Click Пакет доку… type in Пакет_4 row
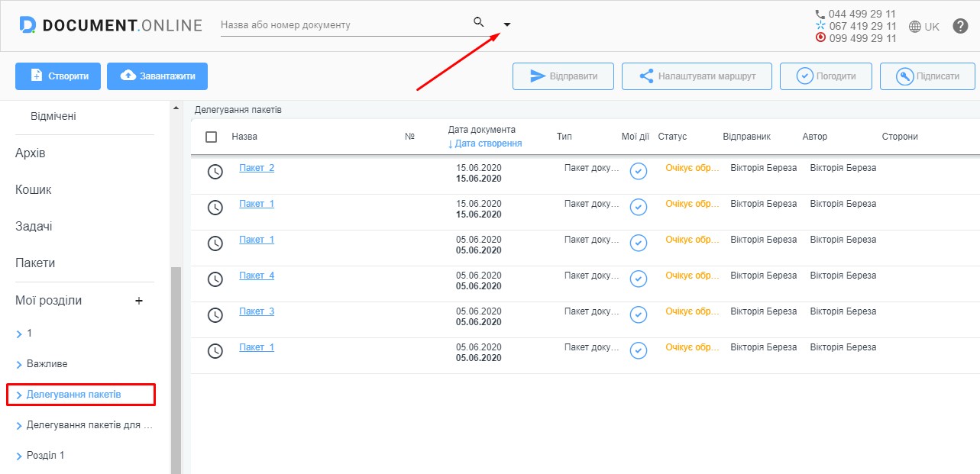 (592, 276)
